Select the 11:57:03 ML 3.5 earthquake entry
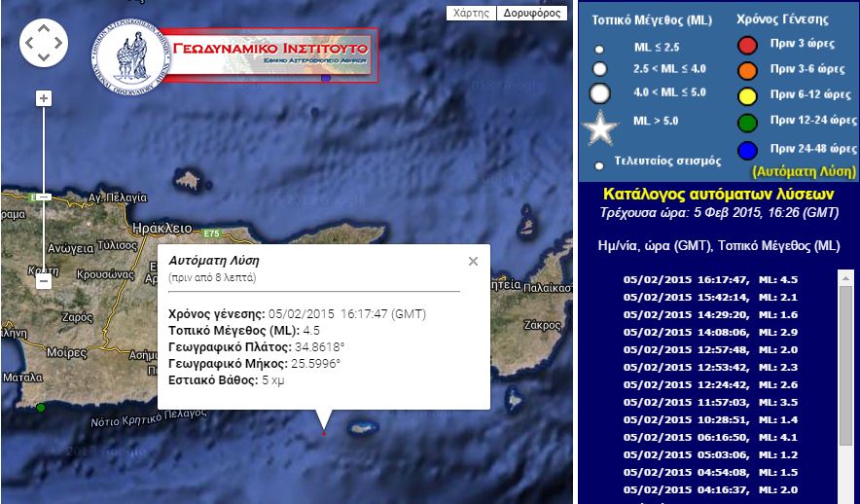This screenshot has height=504, width=860. tap(710, 402)
